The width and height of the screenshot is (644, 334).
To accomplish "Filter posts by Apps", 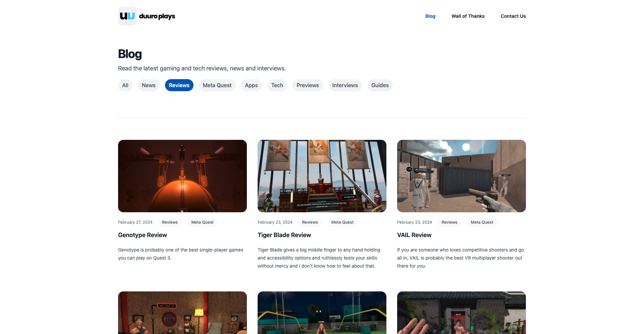I will (x=251, y=85).
